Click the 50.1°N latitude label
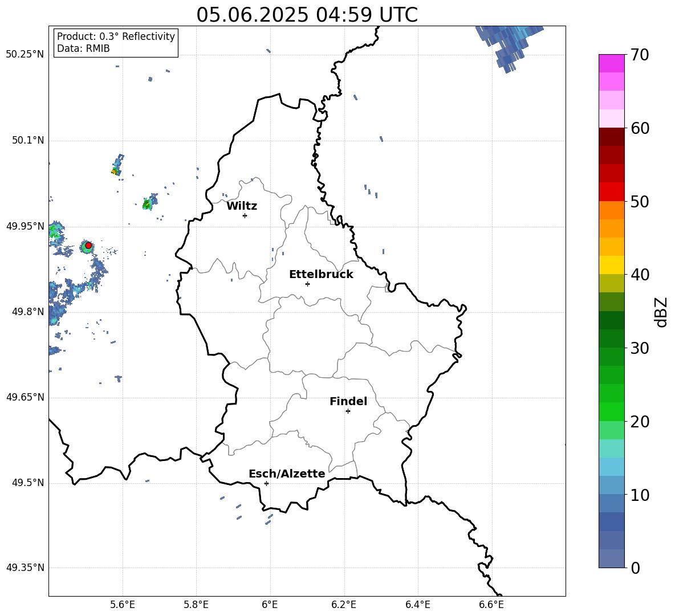 coord(28,140)
